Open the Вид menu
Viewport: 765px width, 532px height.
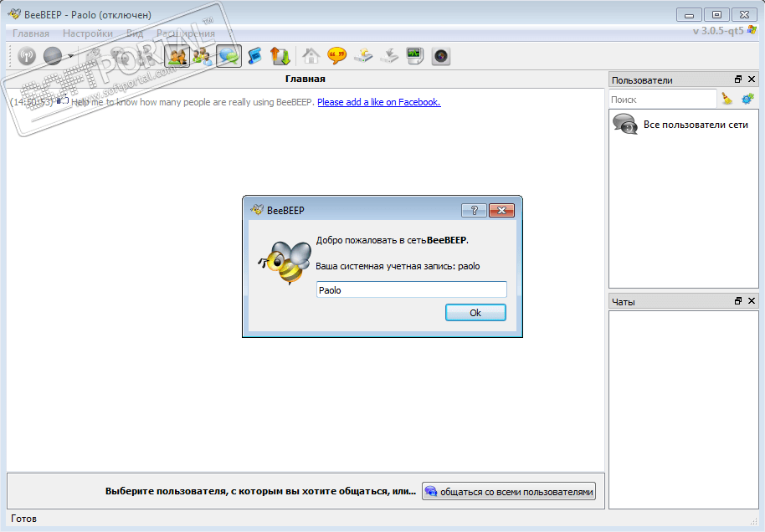point(135,33)
